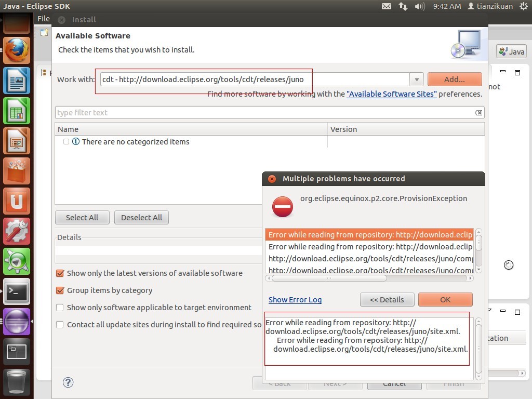Open the mail indicator in top panel
Viewport: 532px width, 399px height.
tap(387, 6)
